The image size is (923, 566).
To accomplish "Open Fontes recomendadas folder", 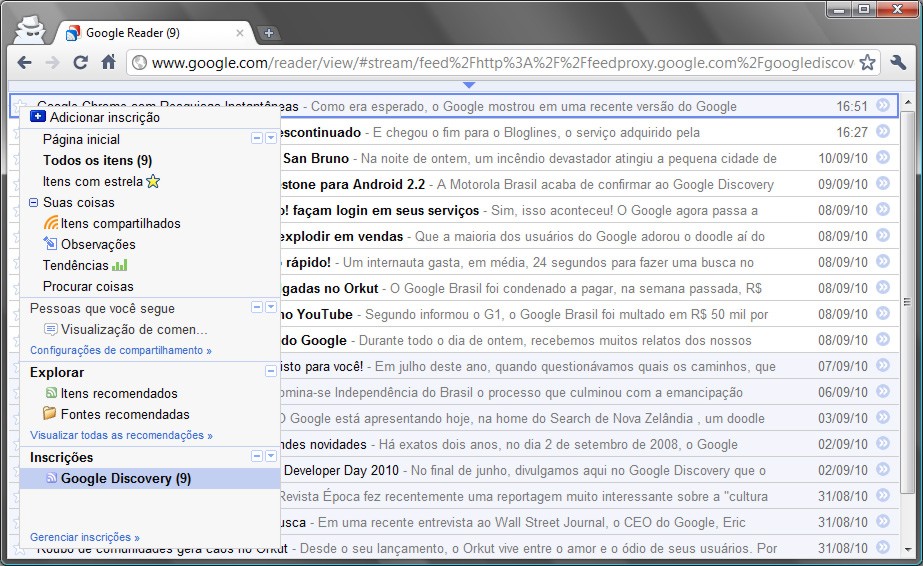I will click(x=116, y=414).
